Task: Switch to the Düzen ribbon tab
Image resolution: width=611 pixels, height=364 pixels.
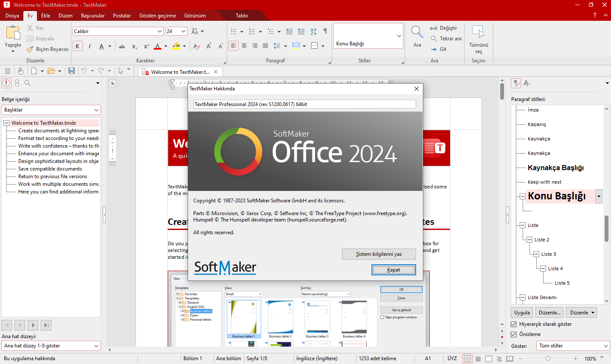Action: [65, 16]
